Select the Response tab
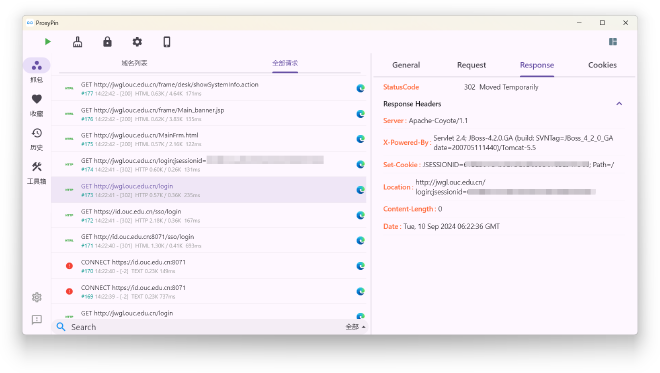The image size is (660, 373). pos(537,65)
